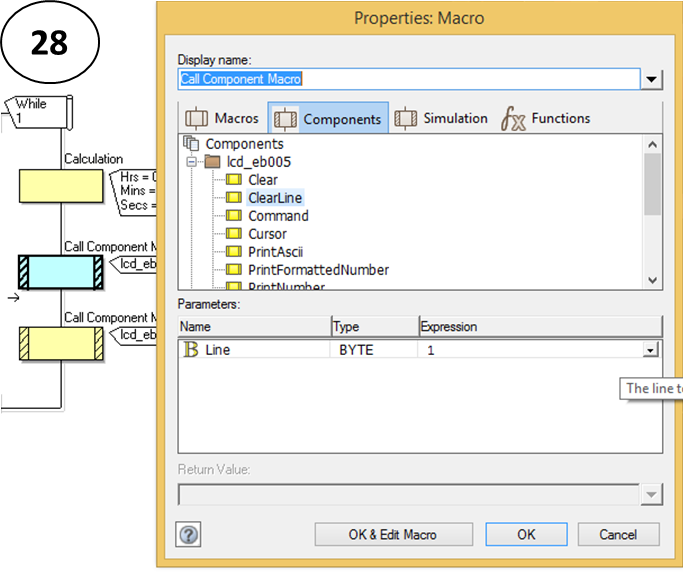This screenshot has width=683, height=581.
Task: Select the PrintFormattedNumber macro
Action: [x=318, y=270]
